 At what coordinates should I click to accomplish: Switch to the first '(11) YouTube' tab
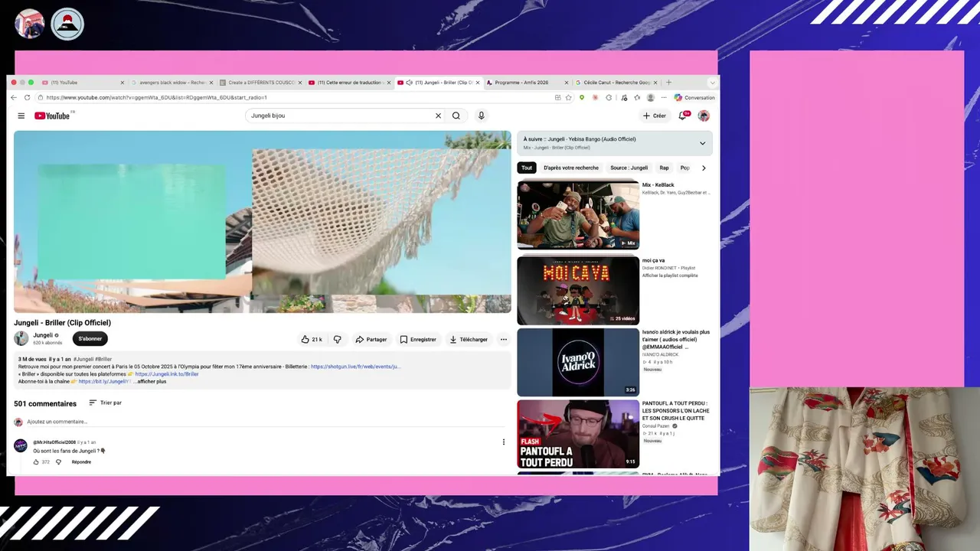click(x=83, y=82)
